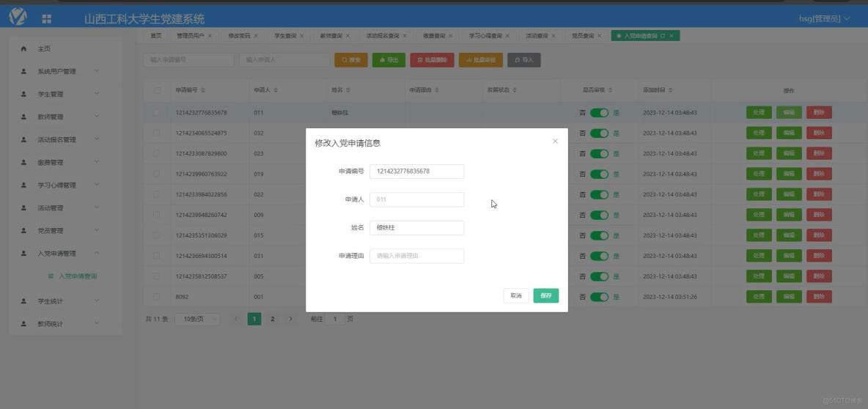Expand 学生管理 in the sidebar
868x409 pixels.
click(x=97, y=94)
